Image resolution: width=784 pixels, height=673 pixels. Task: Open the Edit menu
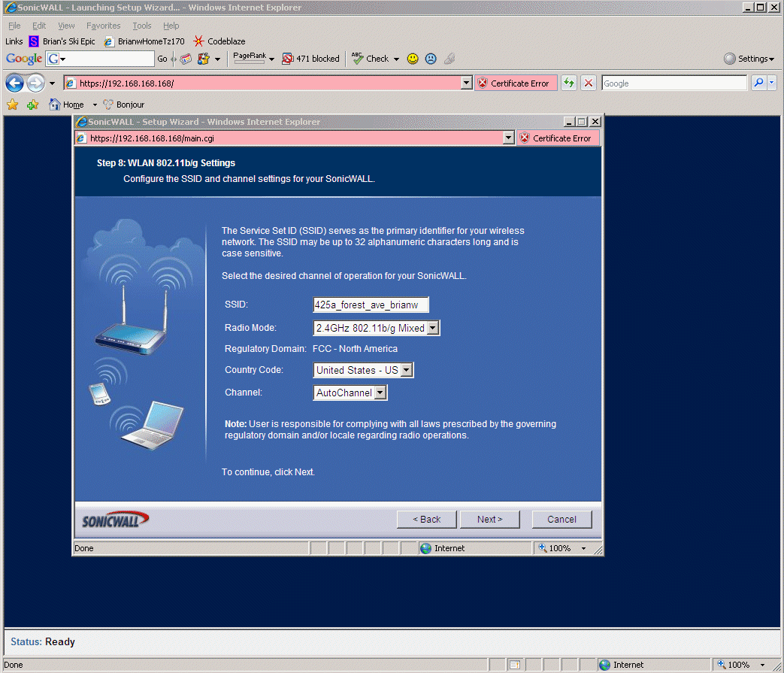39,26
